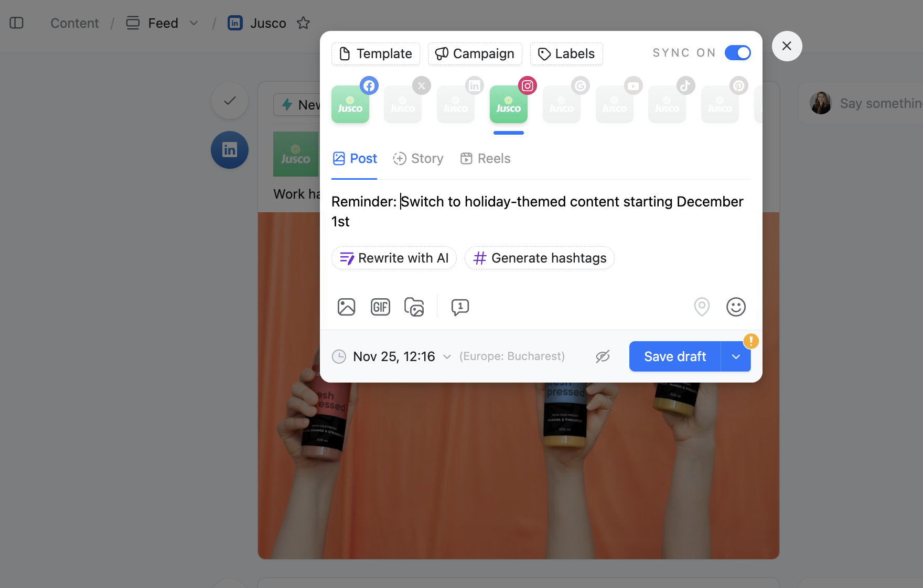923x588 pixels.
Task: Add a first comment icon
Action: (460, 307)
